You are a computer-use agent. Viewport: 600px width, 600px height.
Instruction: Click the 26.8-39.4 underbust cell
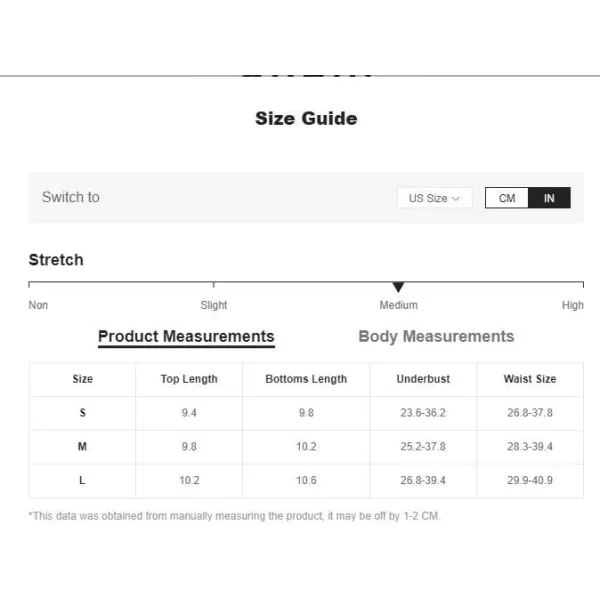pos(423,480)
